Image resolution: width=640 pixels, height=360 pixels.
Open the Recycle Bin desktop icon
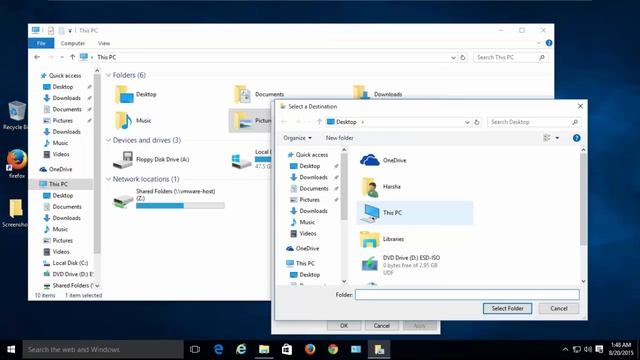click(16, 116)
